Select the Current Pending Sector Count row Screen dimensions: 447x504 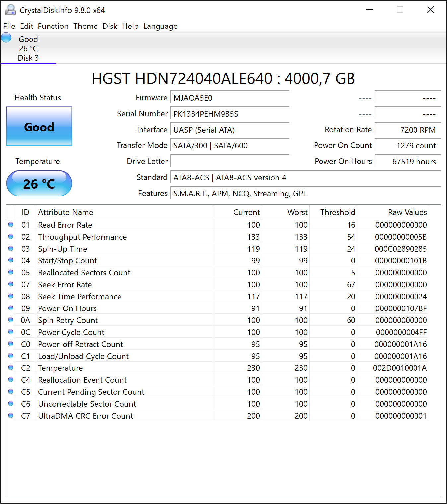[x=218, y=392]
